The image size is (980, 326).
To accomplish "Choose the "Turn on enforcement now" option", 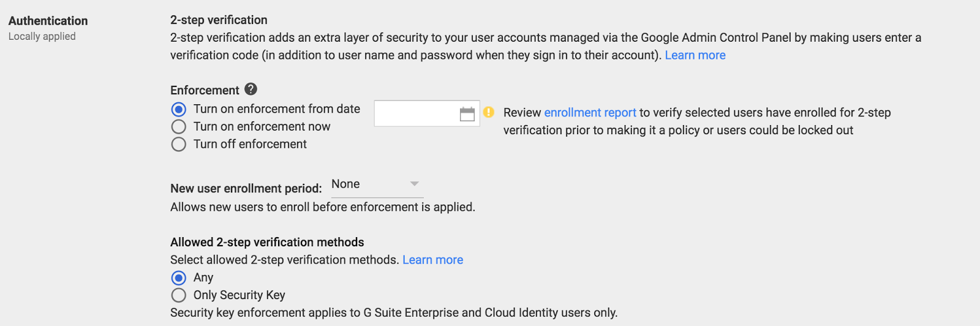I will 179,127.
